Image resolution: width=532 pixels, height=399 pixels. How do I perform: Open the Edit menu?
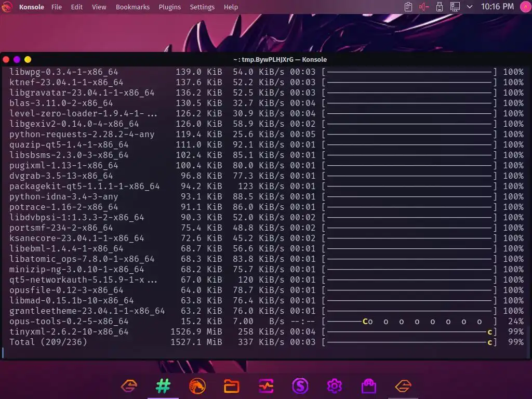77,7
